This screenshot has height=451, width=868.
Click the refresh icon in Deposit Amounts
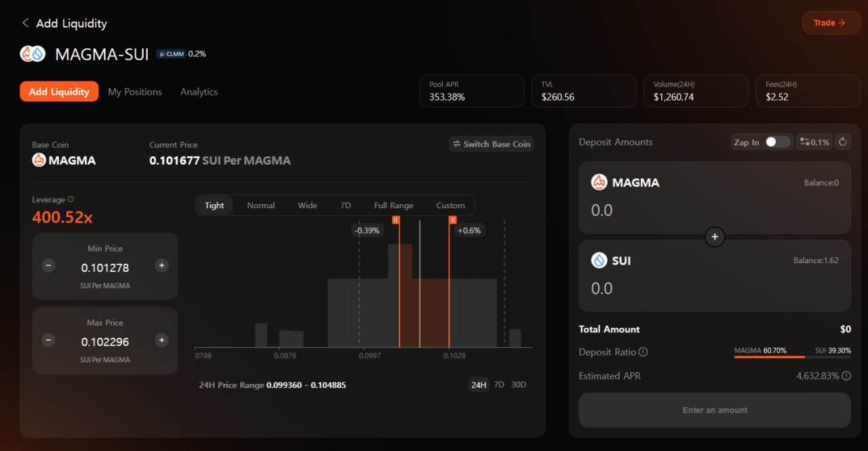843,142
